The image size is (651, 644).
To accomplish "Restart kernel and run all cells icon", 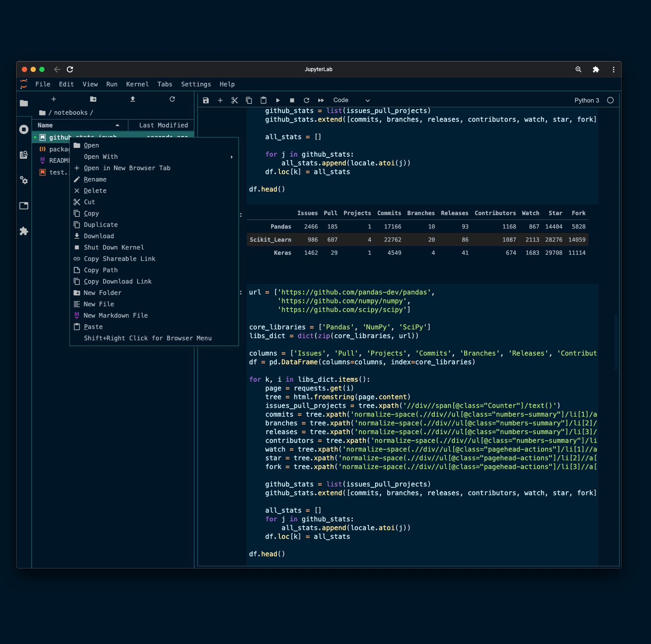I will point(321,100).
